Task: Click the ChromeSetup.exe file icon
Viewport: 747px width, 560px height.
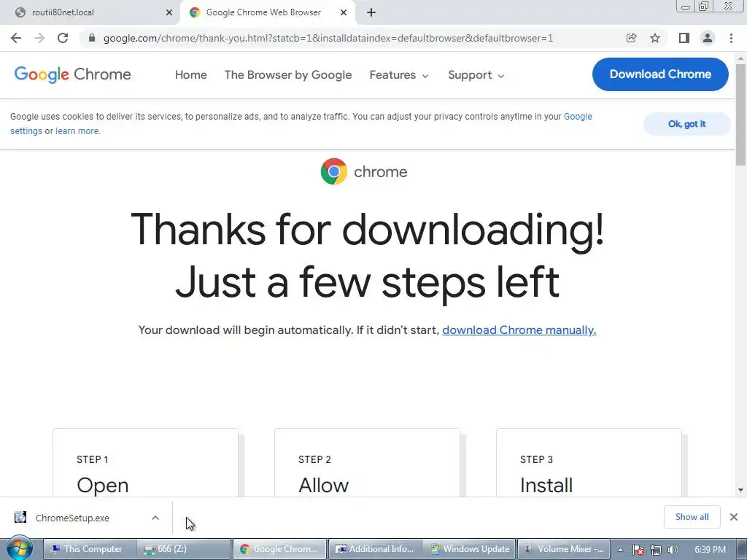Action: point(20,517)
